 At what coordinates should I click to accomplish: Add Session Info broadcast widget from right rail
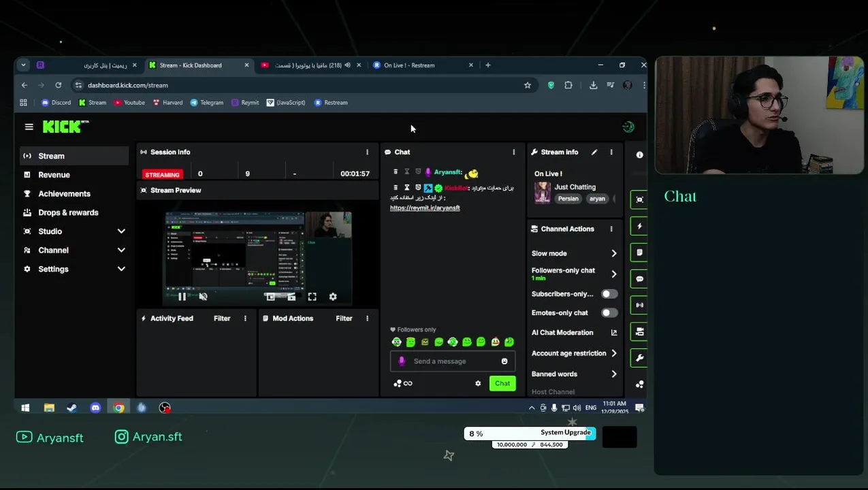[639, 306]
